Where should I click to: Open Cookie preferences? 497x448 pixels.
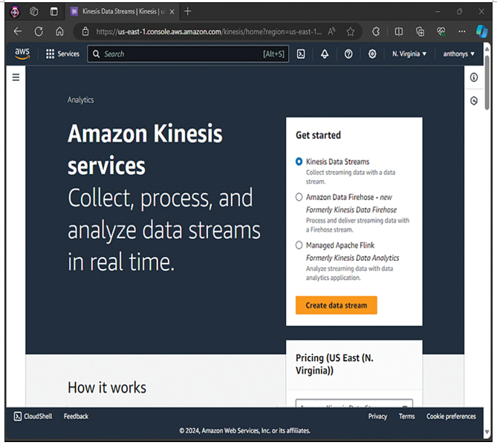451,416
